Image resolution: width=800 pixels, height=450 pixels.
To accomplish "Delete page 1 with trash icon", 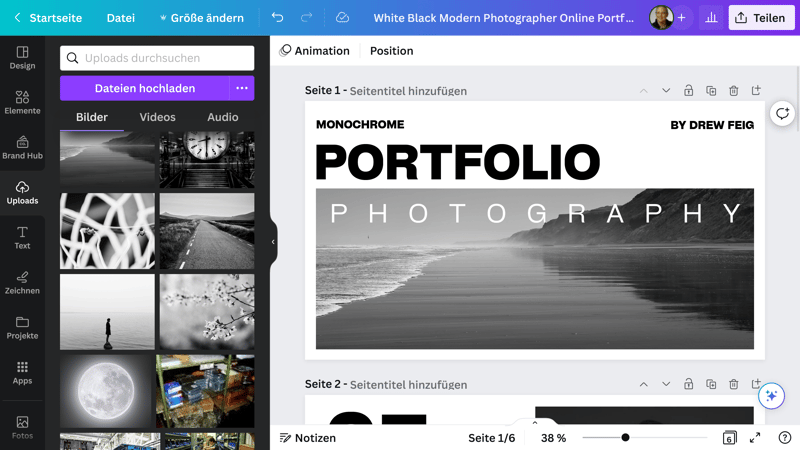I will (733, 91).
